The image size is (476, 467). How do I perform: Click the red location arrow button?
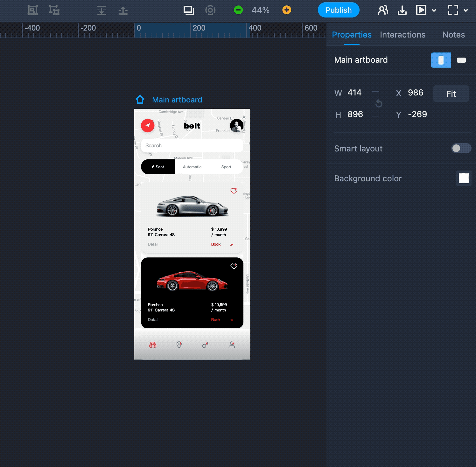148,126
